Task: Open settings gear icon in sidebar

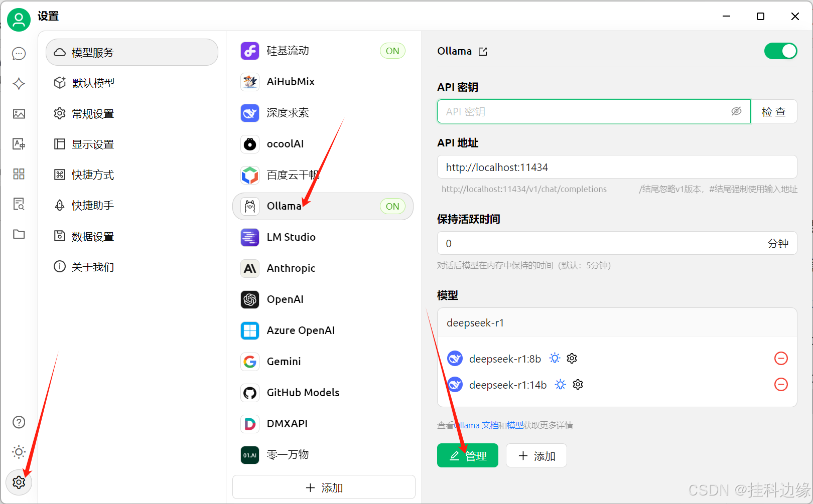Action: pyautogui.click(x=19, y=482)
